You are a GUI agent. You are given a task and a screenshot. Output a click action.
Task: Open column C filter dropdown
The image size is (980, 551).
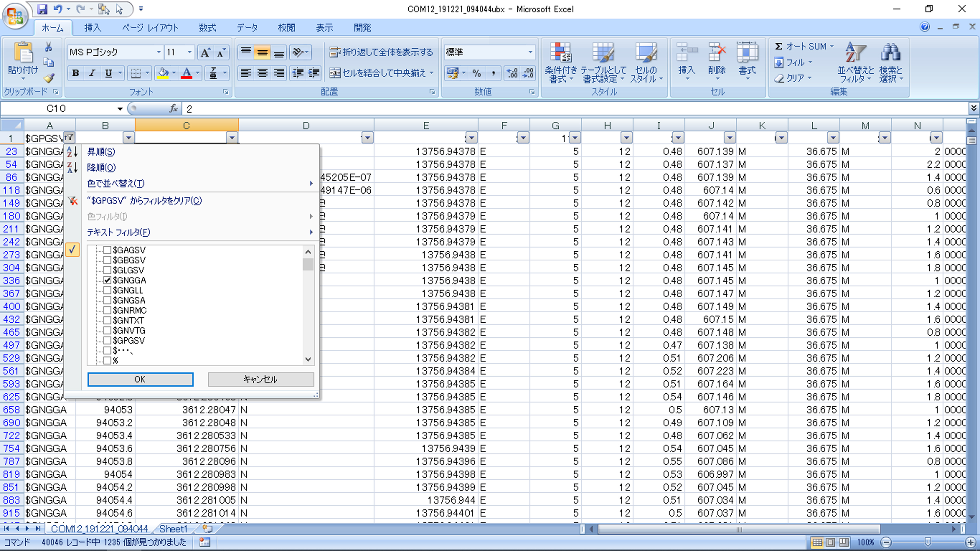[232, 138]
